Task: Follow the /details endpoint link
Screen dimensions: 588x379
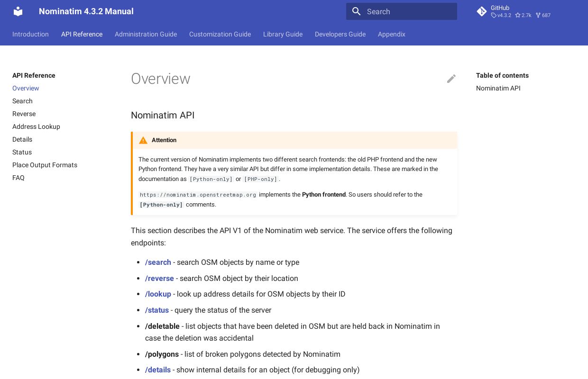Action: [x=158, y=370]
